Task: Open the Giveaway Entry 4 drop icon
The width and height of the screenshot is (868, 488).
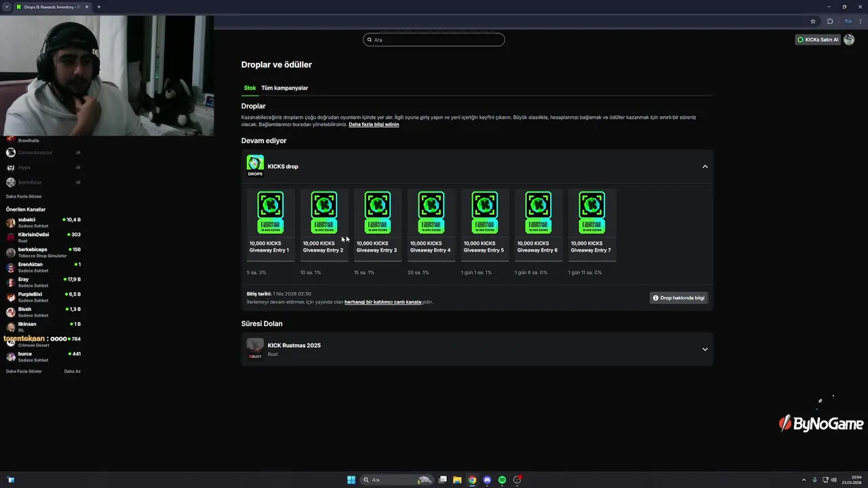Action: pyautogui.click(x=431, y=213)
